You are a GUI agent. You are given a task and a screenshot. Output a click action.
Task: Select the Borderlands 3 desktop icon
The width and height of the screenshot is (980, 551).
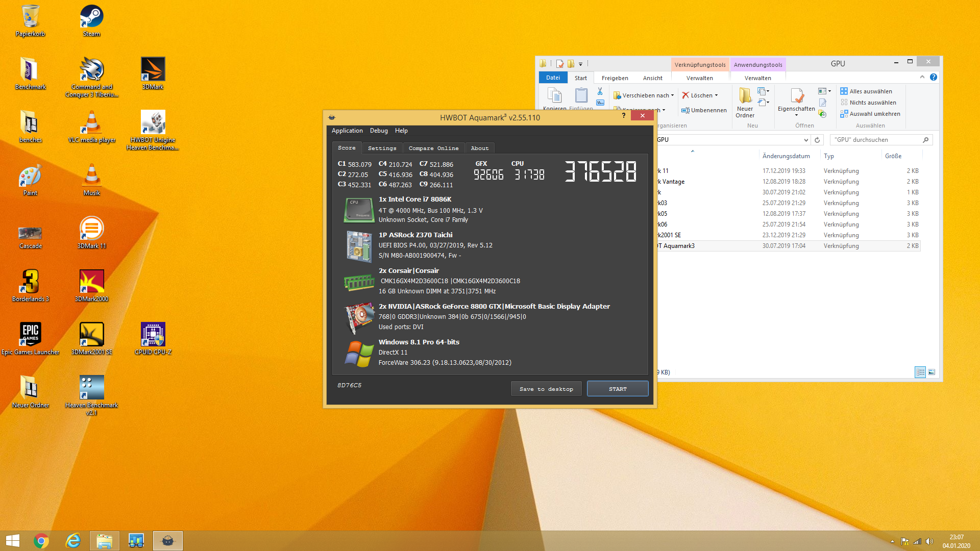coord(31,286)
